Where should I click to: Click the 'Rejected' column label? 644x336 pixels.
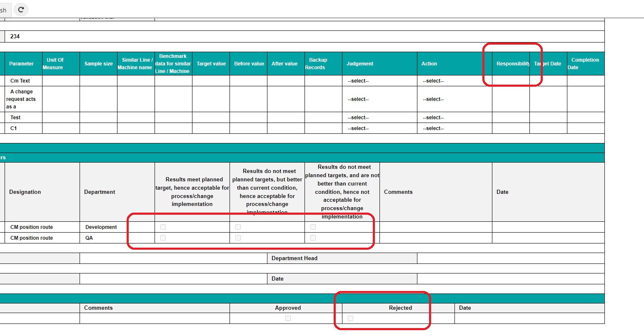tap(400, 308)
